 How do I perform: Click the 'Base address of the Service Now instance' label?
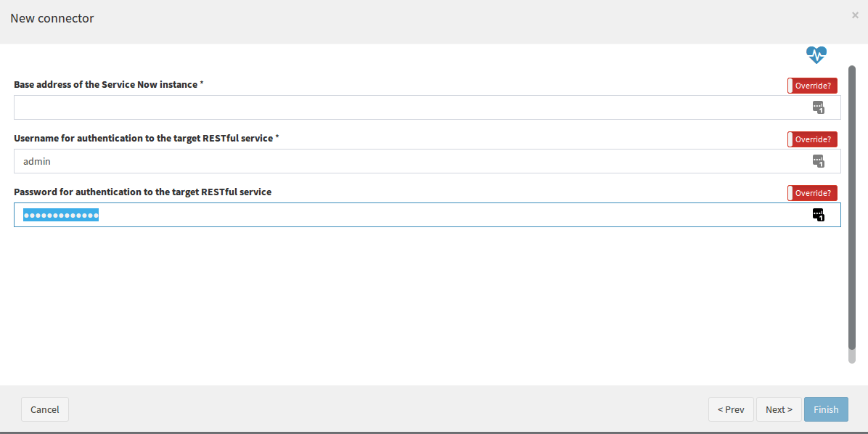(109, 85)
